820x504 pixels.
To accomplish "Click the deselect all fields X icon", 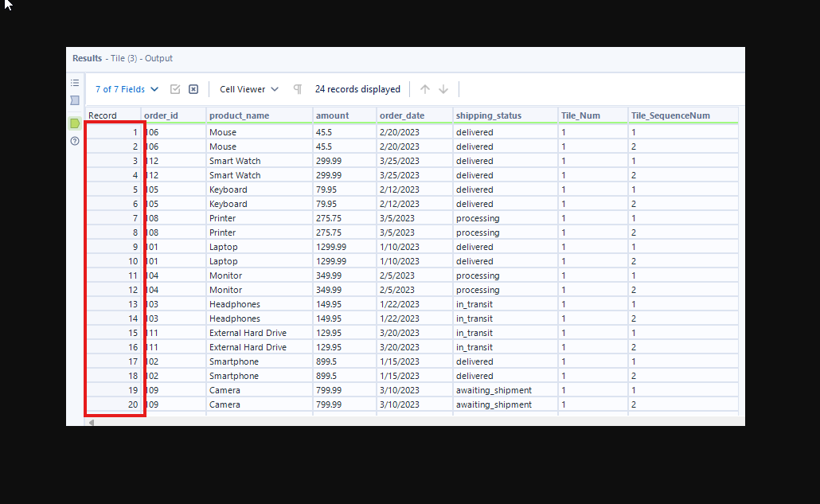I will pos(193,89).
